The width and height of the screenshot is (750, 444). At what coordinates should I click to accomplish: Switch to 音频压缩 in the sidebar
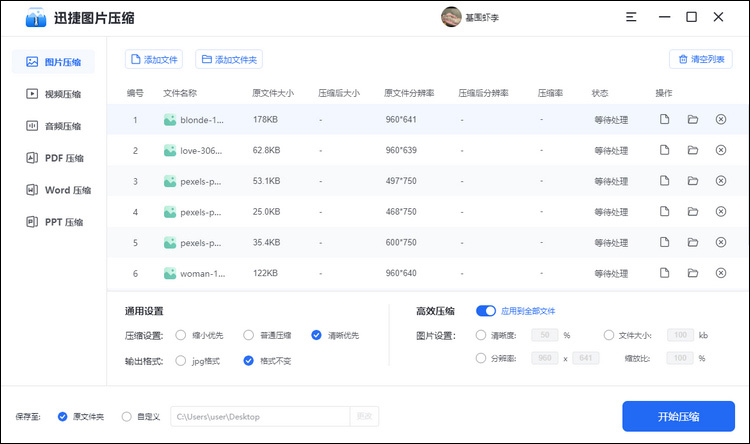[x=53, y=126]
